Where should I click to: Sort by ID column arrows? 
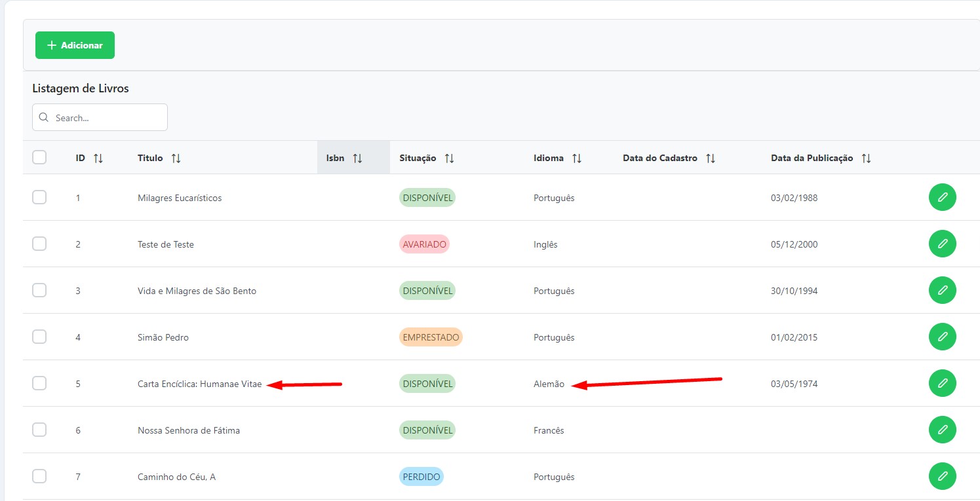coord(98,158)
